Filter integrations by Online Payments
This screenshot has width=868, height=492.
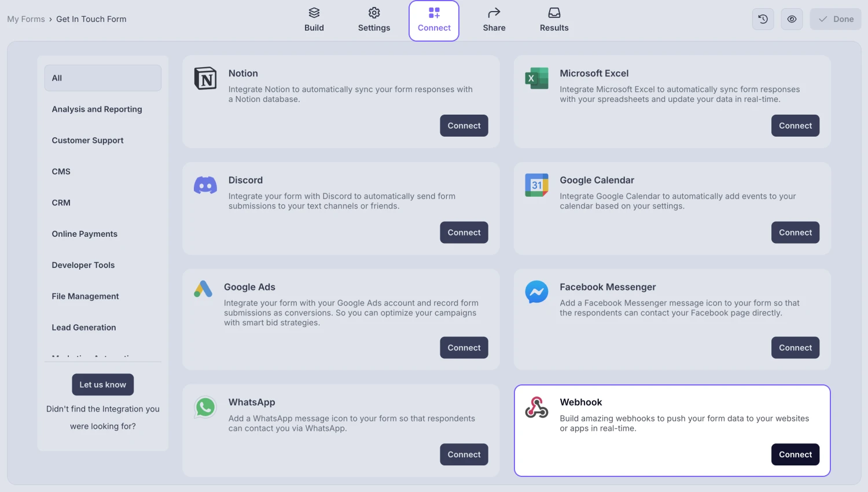84,234
